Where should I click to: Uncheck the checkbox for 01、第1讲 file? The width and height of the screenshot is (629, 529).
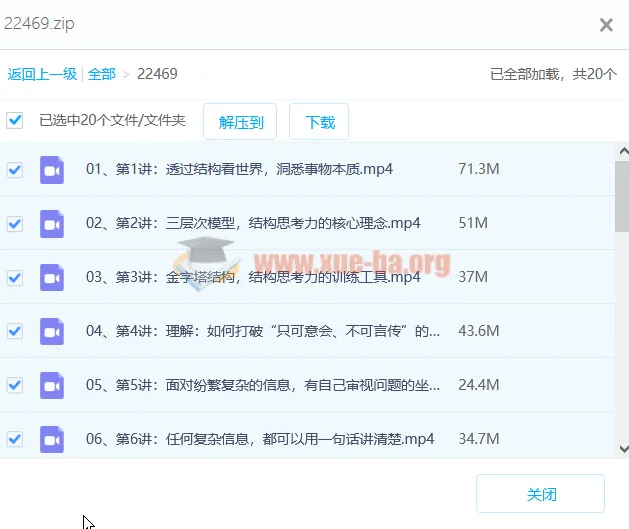point(15,170)
